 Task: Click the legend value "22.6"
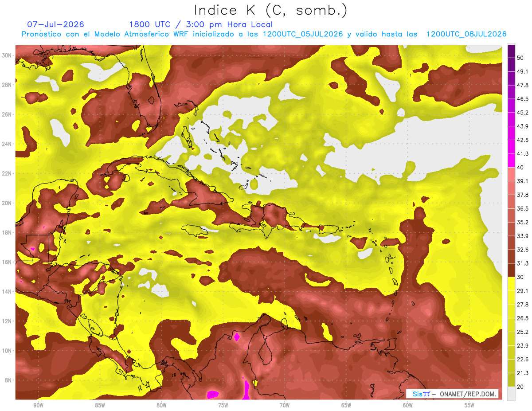click(523, 359)
